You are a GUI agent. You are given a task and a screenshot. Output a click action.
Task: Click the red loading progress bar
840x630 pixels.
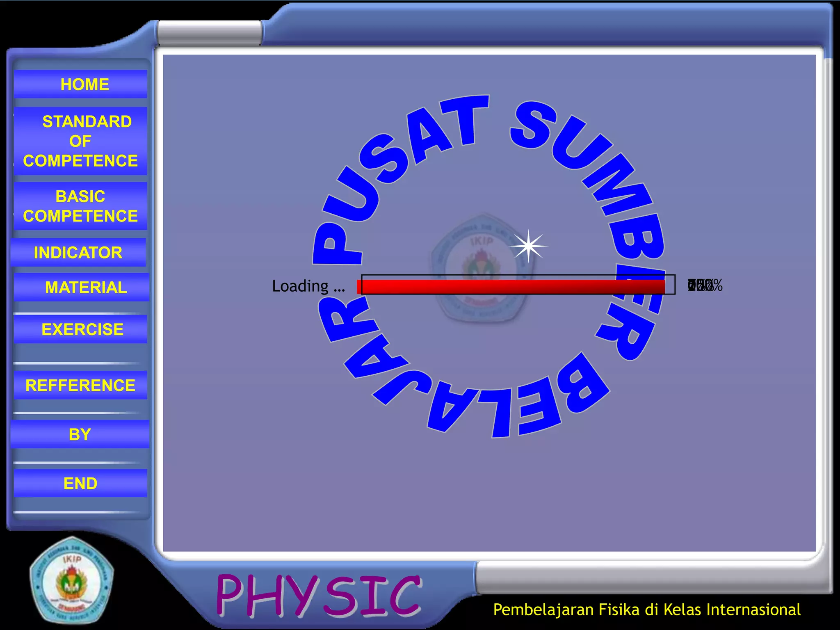pos(511,286)
